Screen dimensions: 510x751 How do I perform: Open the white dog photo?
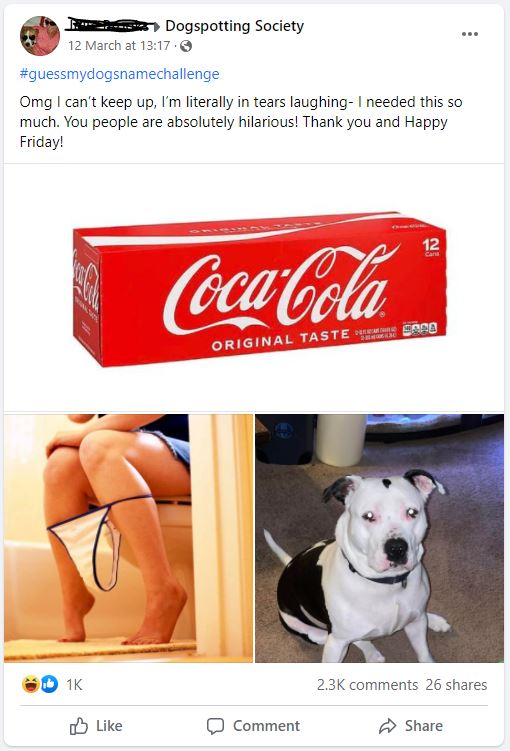[379, 538]
